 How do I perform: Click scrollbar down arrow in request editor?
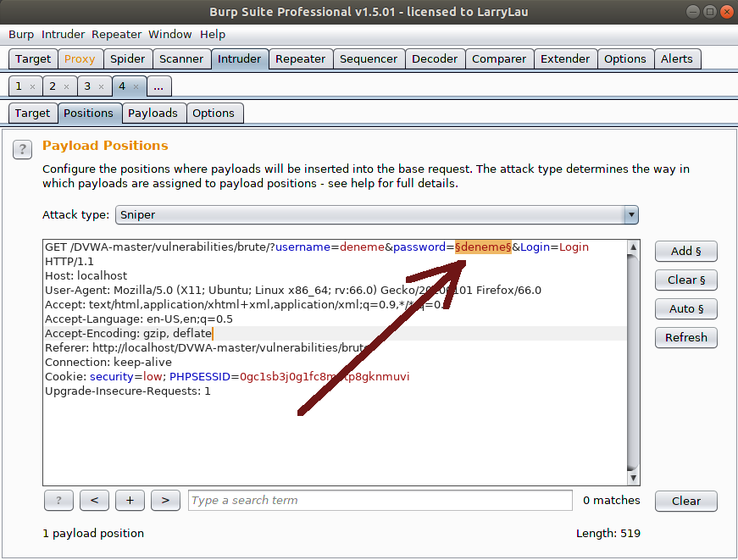tap(634, 478)
